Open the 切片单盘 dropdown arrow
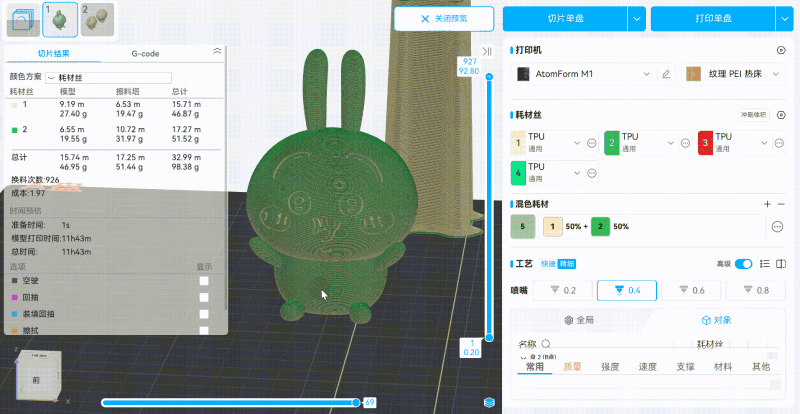Viewport: 800px width, 414px height. (637, 19)
